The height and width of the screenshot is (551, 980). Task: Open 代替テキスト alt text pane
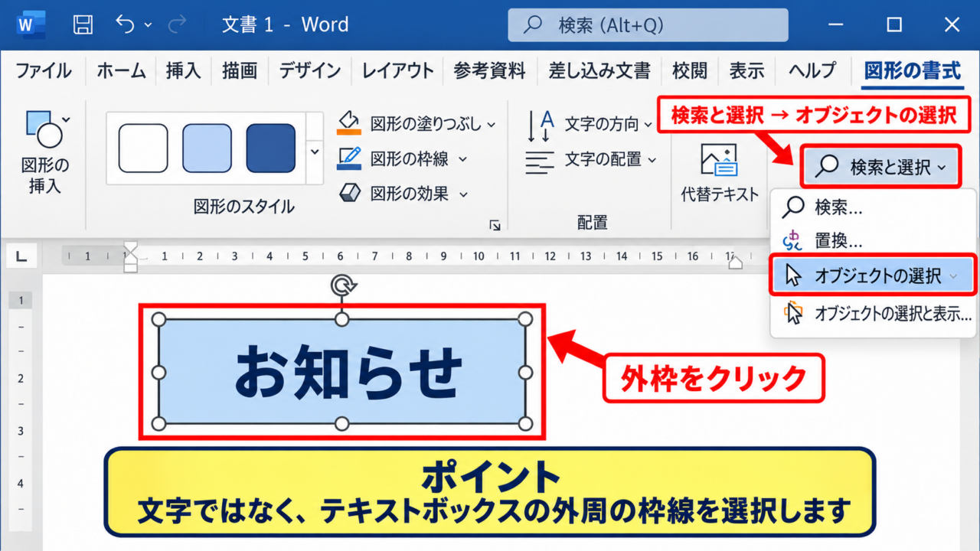pos(720,173)
